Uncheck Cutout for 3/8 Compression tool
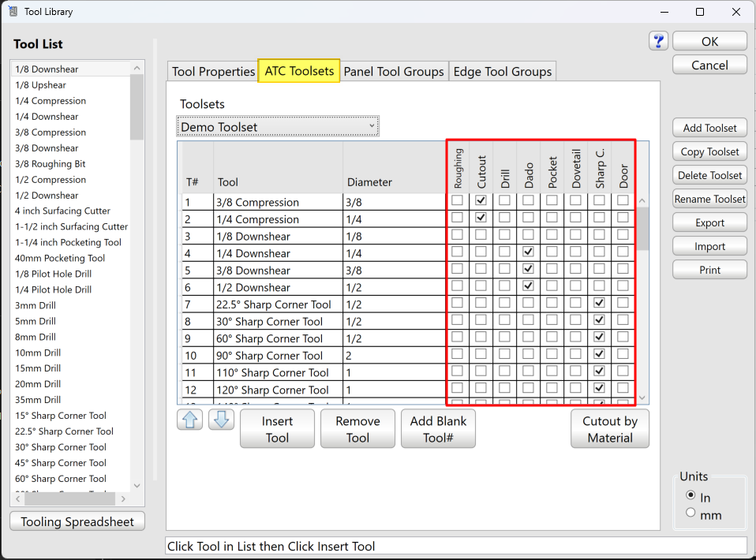 (481, 201)
